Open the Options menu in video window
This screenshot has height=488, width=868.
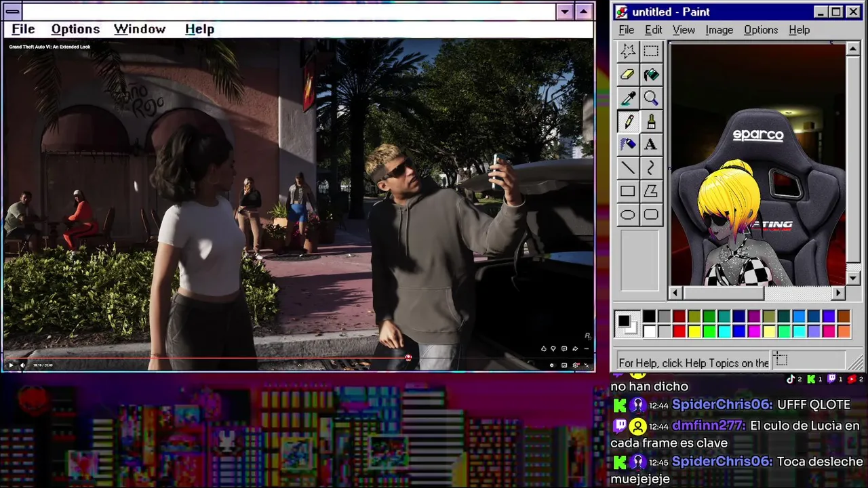(75, 29)
